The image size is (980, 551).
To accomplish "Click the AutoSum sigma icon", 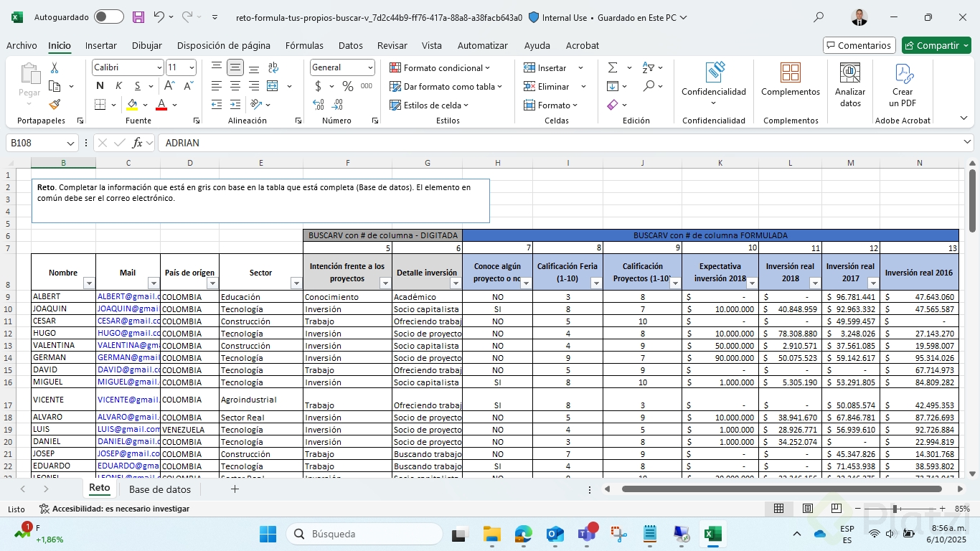I will 613,67.
